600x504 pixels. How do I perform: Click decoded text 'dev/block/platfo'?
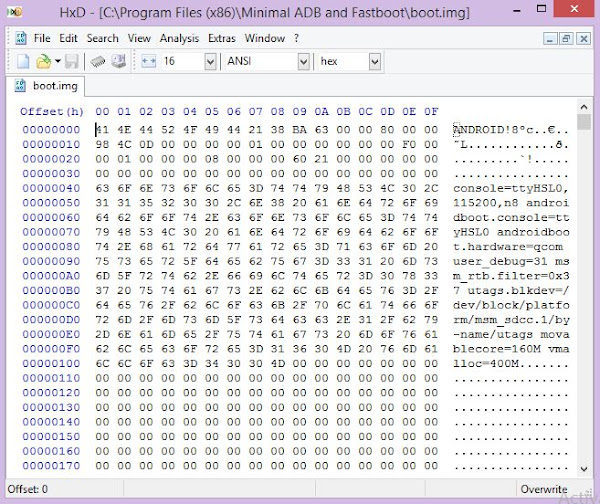pyautogui.click(x=511, y=305)
